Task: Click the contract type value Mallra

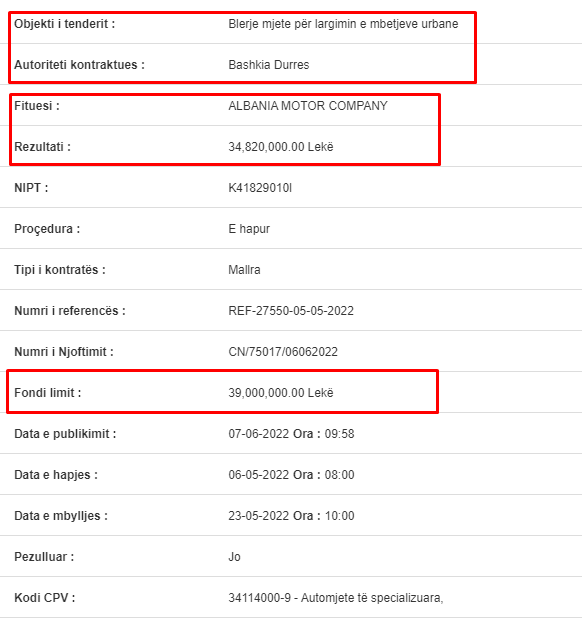Action: (x=244, y=270)
